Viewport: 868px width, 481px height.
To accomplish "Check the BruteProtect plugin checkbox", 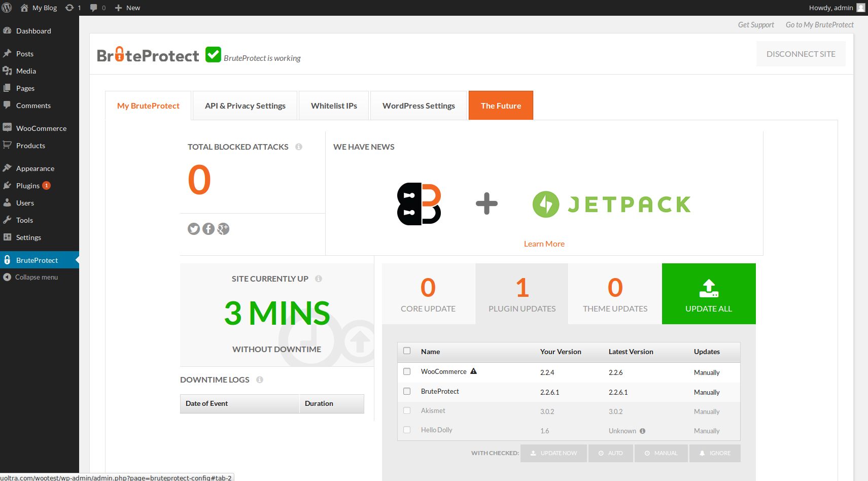I will 407,391.
